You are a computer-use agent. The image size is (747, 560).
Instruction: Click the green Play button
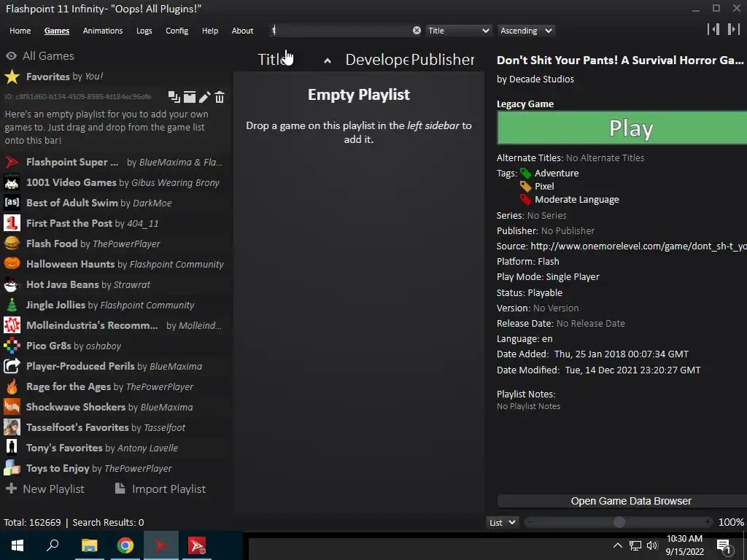pos(622,128)
